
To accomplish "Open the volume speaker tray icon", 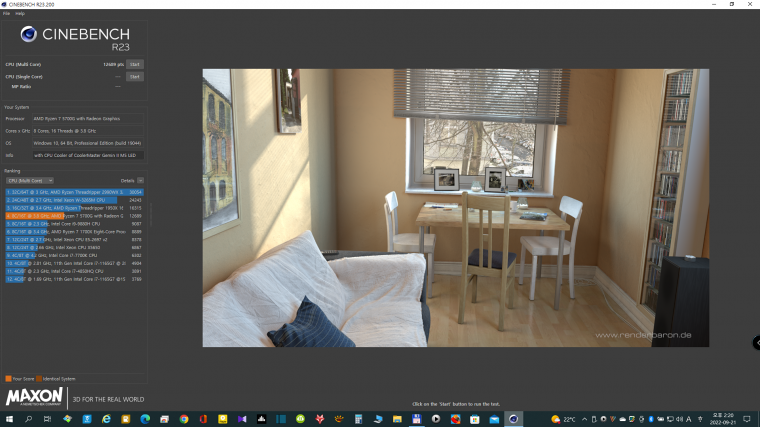I will tap(679, 419).
